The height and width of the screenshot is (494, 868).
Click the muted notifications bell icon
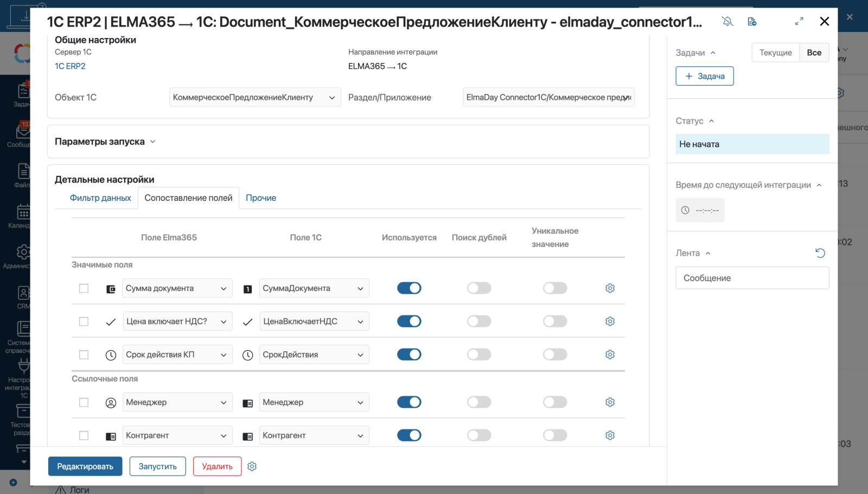[x=727, y=22]
